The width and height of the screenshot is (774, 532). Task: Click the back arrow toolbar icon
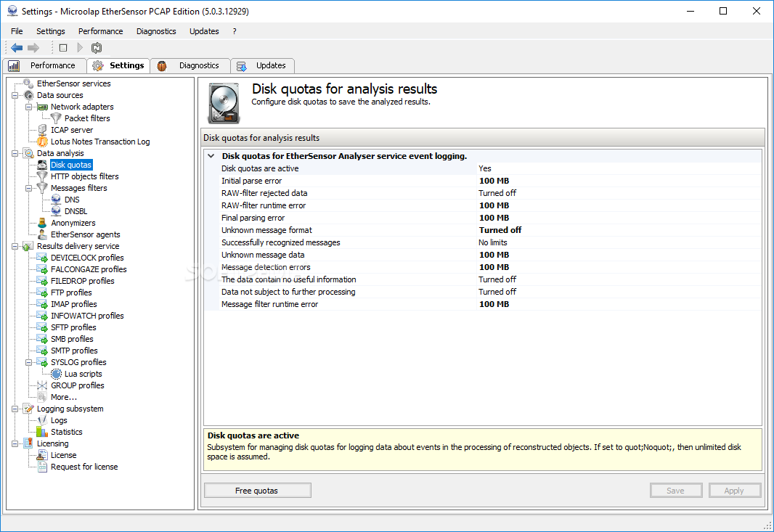[17, 48]
